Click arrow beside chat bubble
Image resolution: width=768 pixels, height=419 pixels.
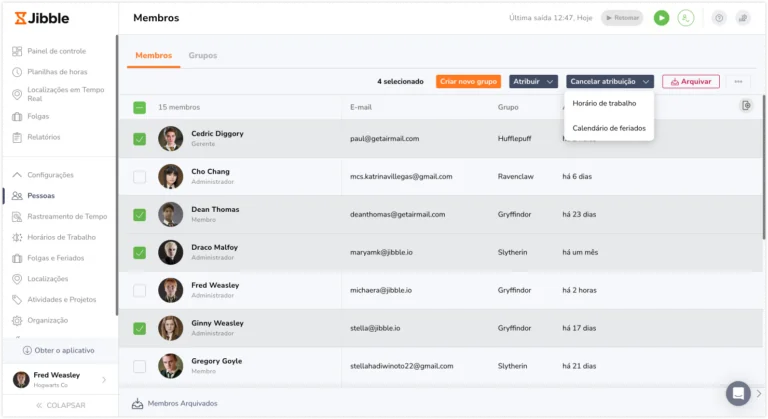pyautogui.click(x=759, y=393)
